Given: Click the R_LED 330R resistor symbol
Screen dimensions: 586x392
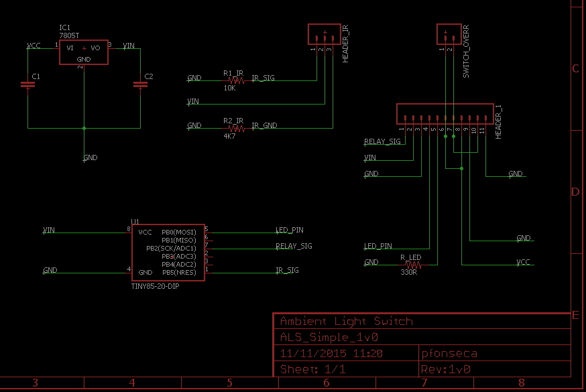Looking at the screenshot, I should point(409,264).
